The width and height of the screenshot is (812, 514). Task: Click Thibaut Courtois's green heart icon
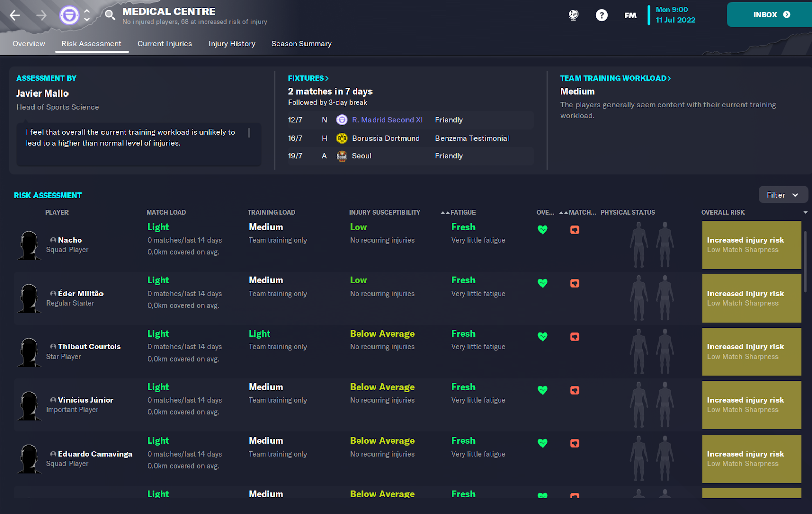tap(543, 337)
